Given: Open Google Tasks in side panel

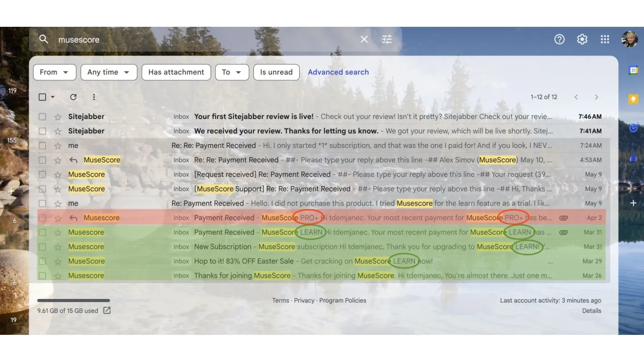Looking at the screenshot, I should 633,128.
